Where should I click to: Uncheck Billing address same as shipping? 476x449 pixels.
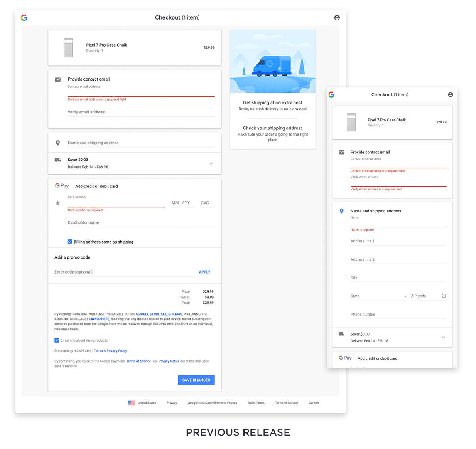pyautogui.click(x=70, y=242)
